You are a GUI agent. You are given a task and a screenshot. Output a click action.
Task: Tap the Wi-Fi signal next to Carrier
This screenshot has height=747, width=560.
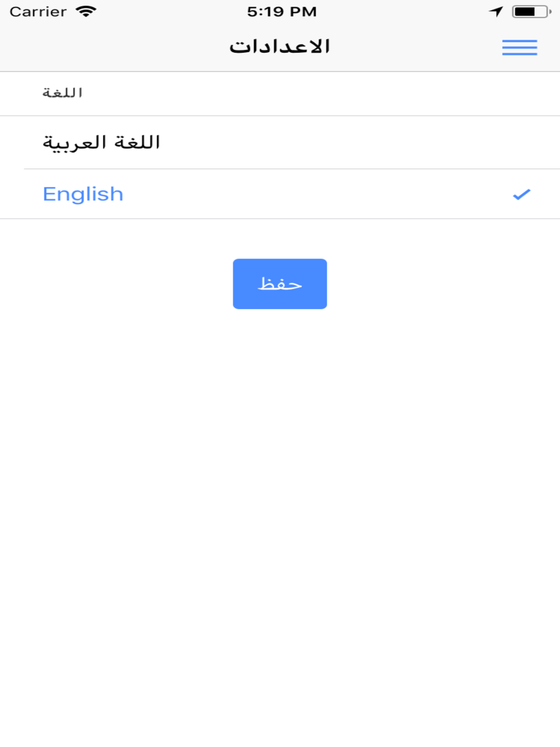(86, 11)
